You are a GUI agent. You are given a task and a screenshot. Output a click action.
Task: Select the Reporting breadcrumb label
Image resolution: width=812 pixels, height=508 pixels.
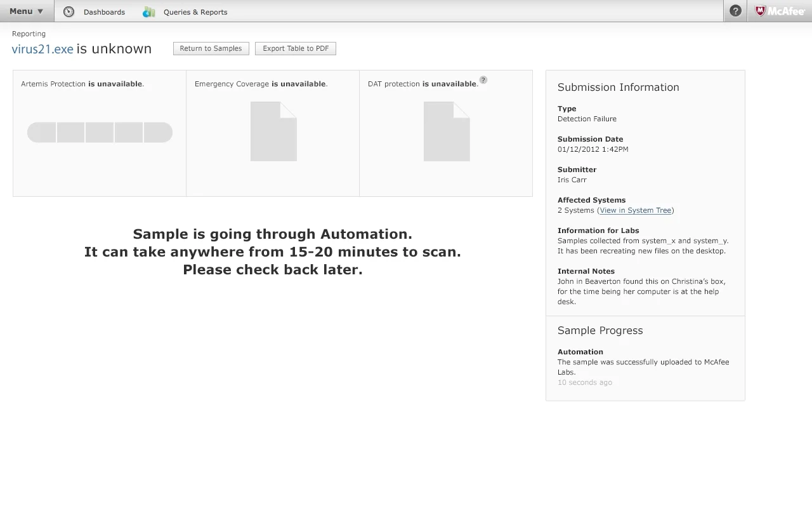coord(29,34)
